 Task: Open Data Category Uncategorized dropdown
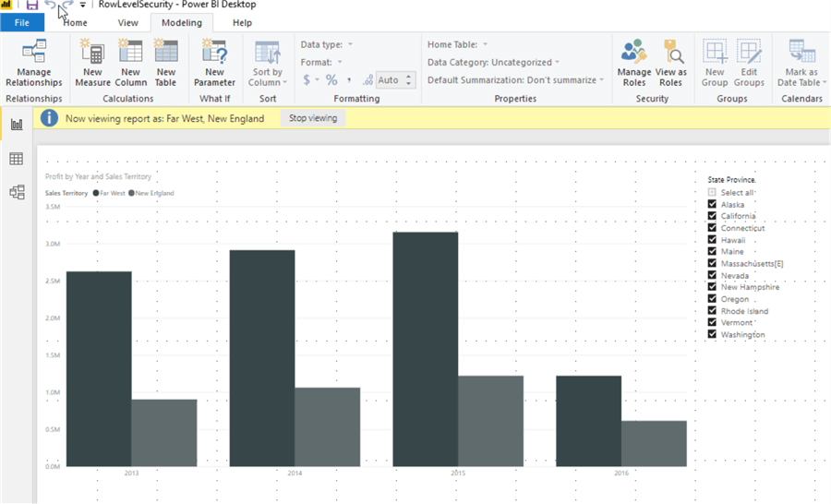[493, 62]
